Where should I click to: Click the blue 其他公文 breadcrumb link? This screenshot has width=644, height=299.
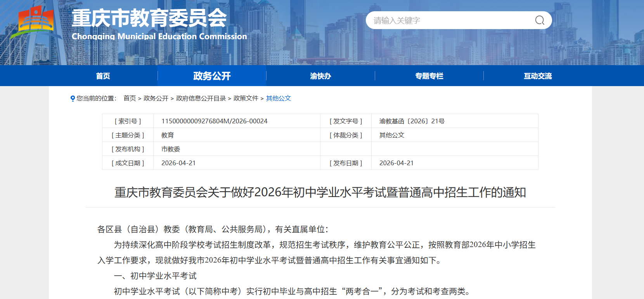pyautogui.click(x=279, y=99)
